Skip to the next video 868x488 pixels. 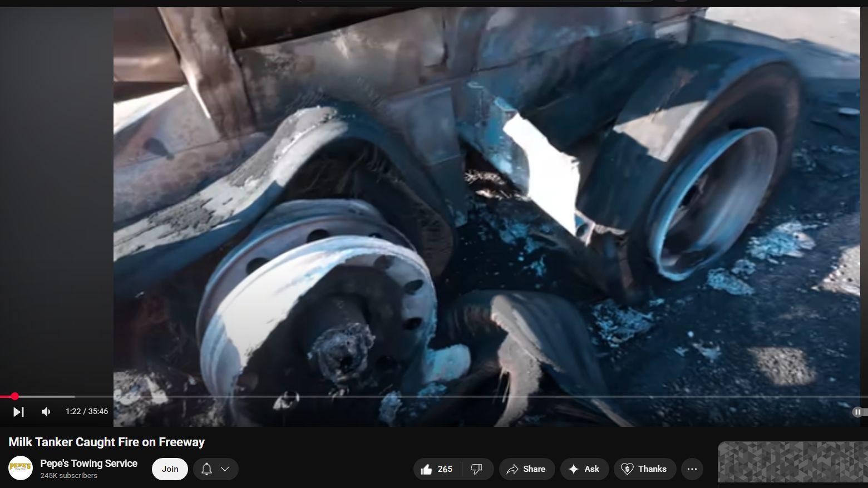coord(18,412)
